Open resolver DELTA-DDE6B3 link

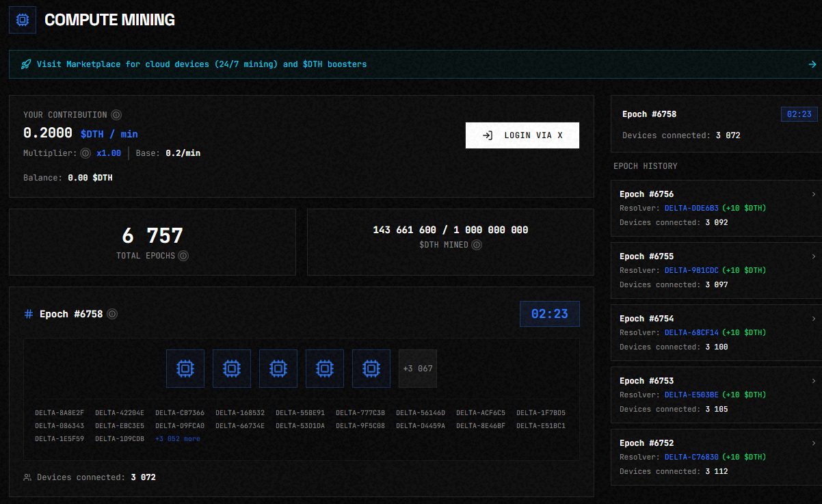point(691,208)
